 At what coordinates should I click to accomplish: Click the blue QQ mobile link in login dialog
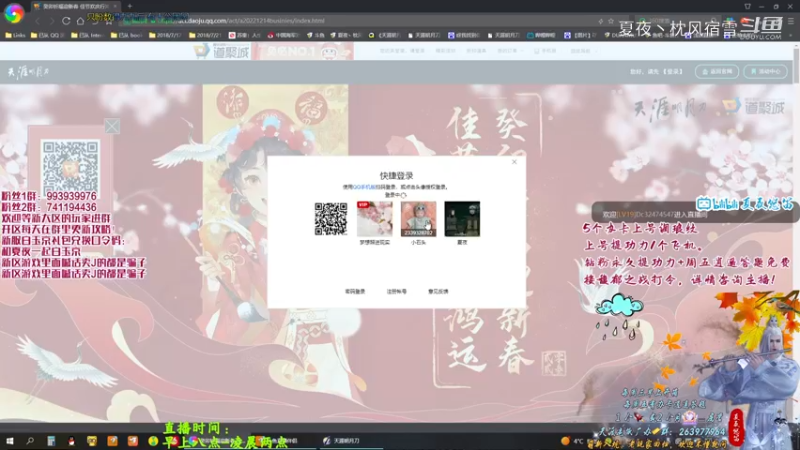(364, 187)
